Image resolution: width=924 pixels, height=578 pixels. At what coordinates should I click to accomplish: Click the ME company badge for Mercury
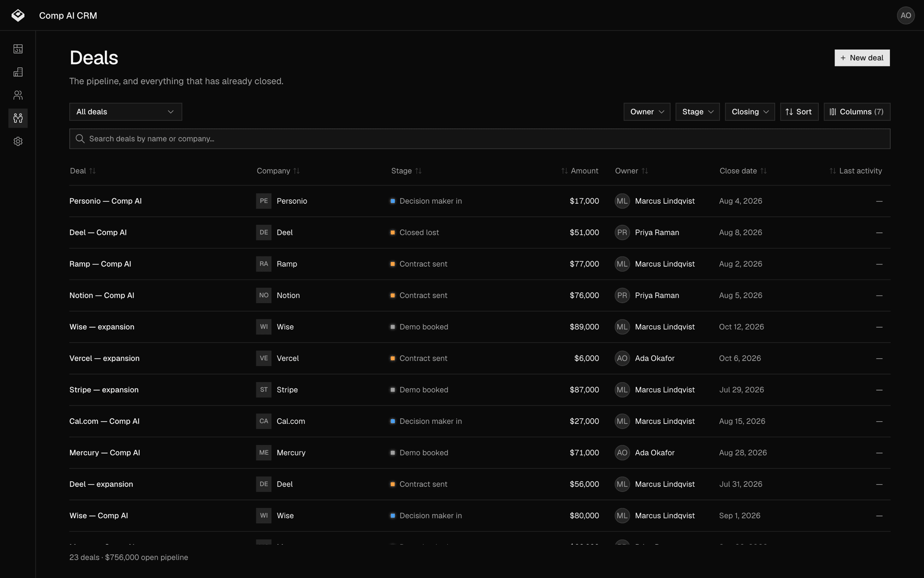[x=264, y=453]
